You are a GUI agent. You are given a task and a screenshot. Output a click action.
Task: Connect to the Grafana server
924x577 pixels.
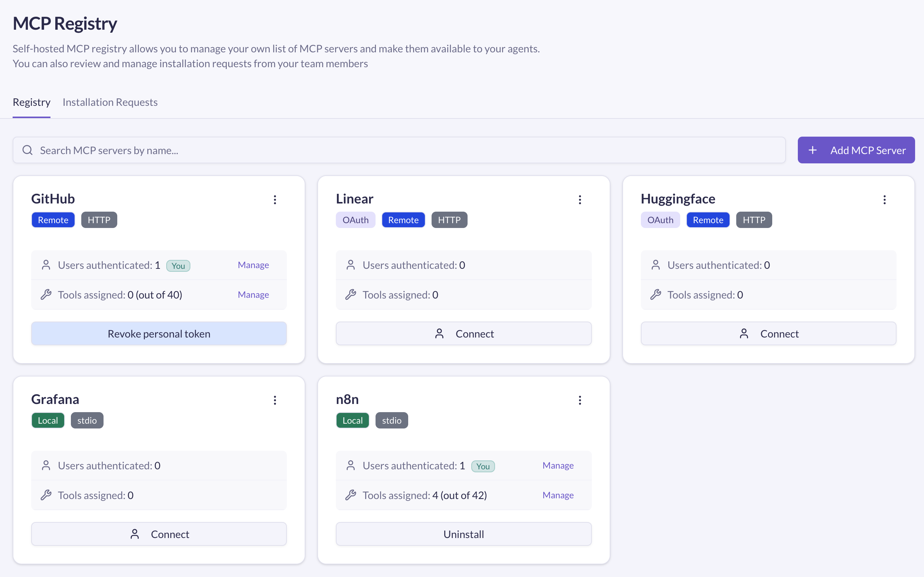coord(159,534)
